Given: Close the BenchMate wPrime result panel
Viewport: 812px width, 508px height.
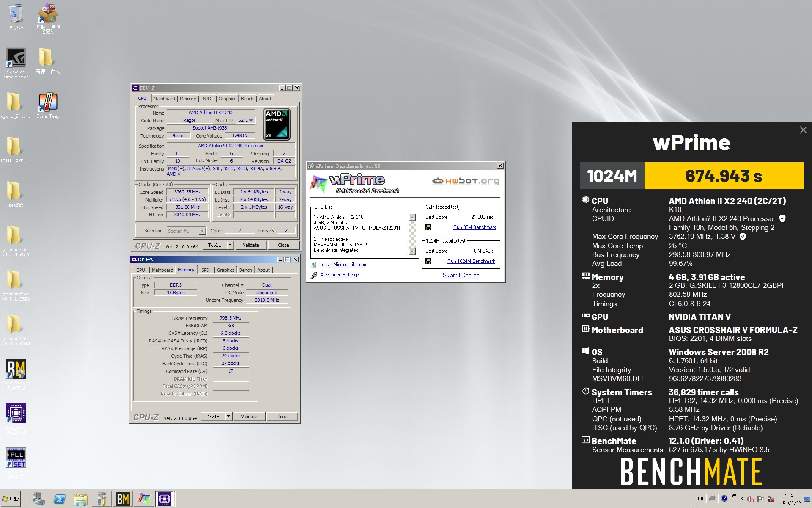Looking at the screenshot, I should coord(803,130).
